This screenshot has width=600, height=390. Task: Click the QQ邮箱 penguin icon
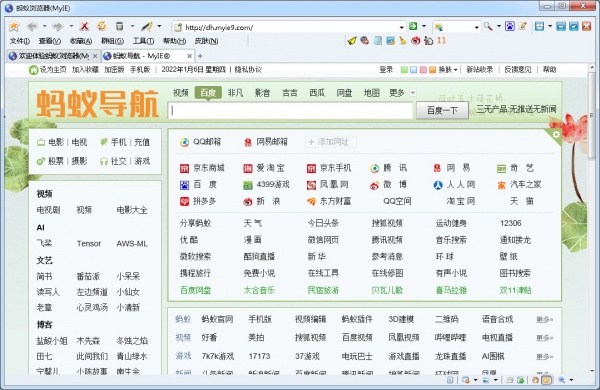pyautogui.click(x=184, y=142)
